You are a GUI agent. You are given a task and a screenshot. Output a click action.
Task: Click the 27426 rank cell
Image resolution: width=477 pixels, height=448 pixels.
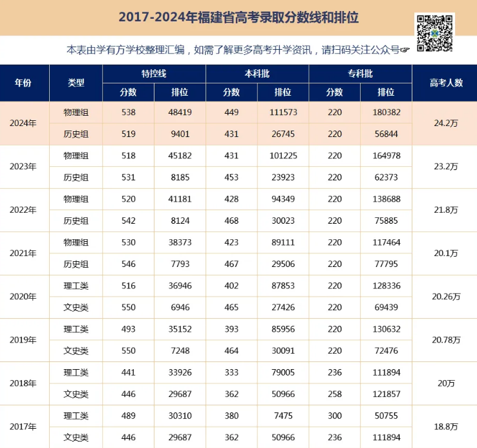[x=283, y=307]
